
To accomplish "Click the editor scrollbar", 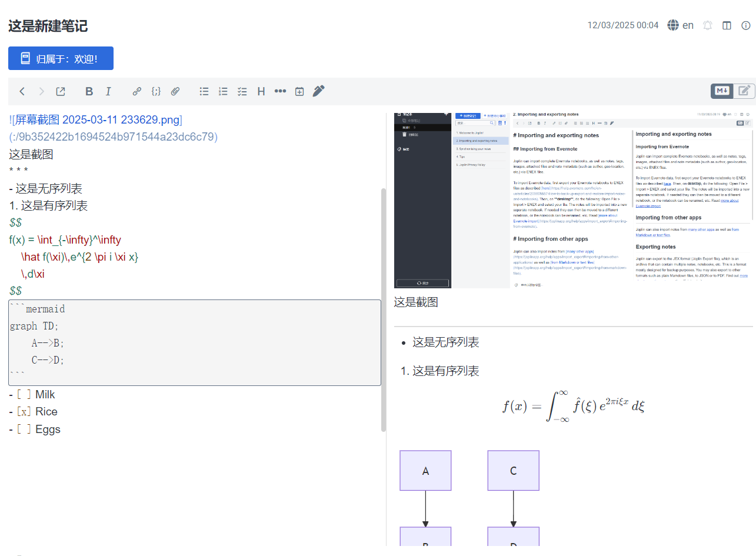I will (x=384, y=309).
